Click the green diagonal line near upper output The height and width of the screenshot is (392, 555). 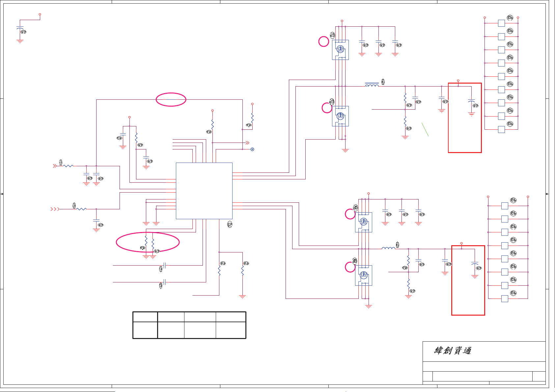pyautogui.click(x=425, y=129)
